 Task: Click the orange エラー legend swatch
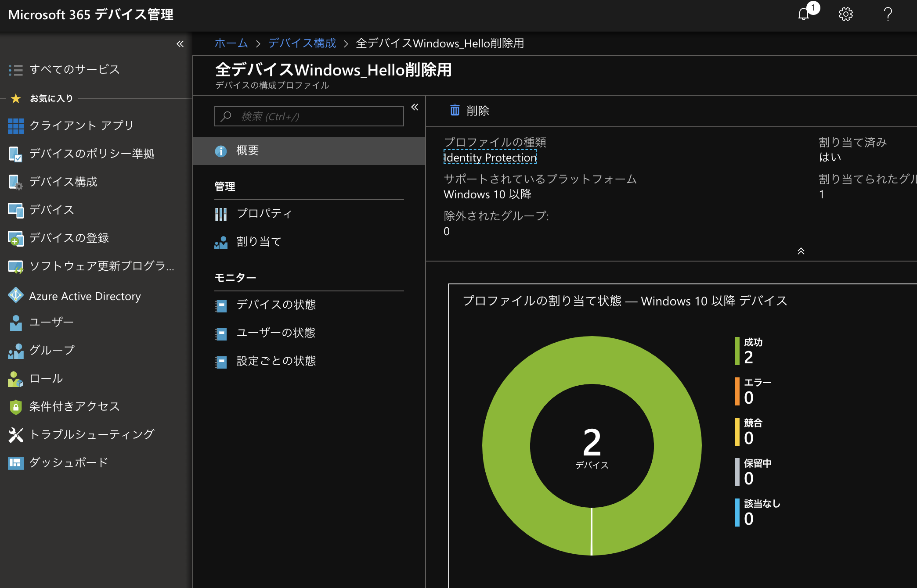pos(737,391)
